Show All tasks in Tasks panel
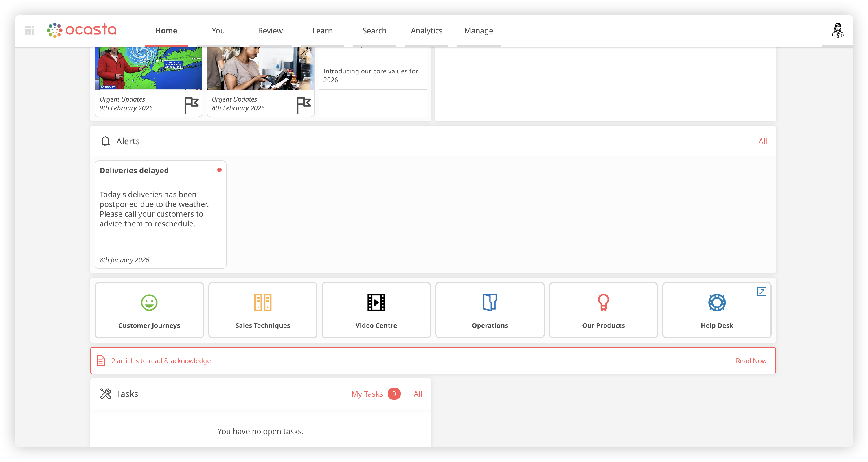 [x=418, y=394]
